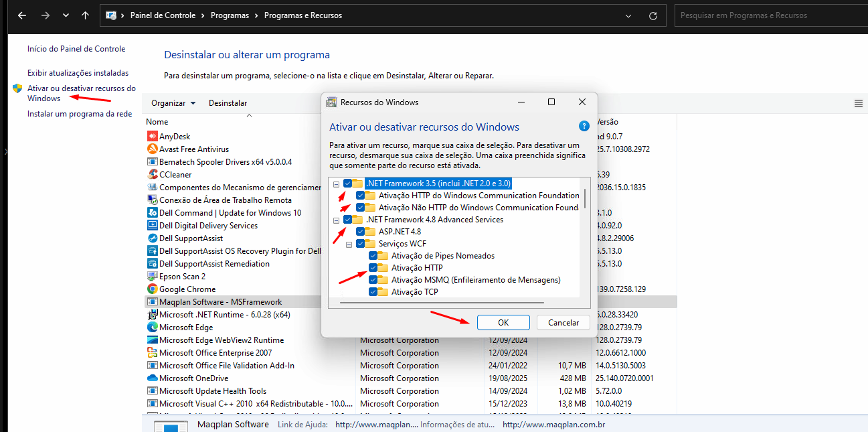Viewport: 868px width, 432px height.
Task: Toggle the Serviços WCF checkbox
Action: [x=361, y=244]
